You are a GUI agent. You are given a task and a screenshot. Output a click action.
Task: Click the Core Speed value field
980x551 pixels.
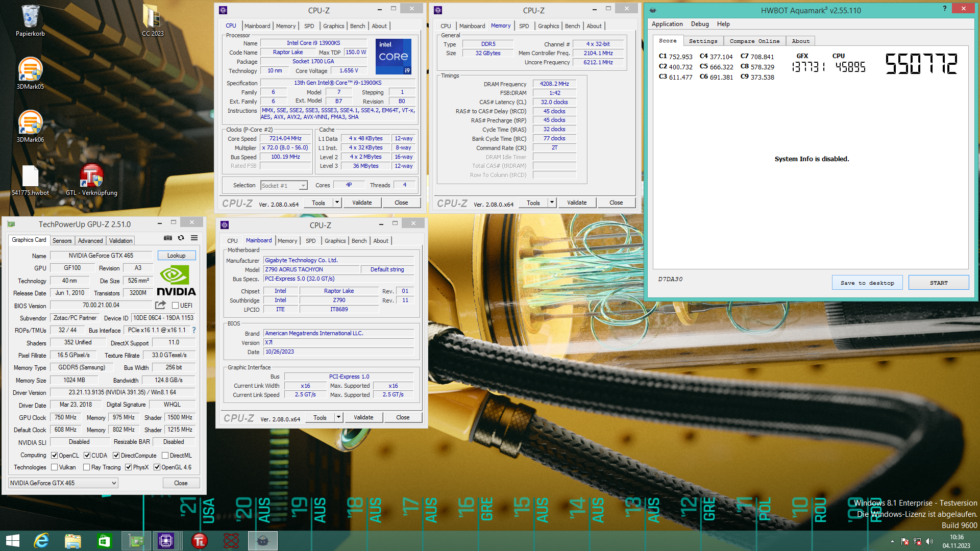coord(286,139)
